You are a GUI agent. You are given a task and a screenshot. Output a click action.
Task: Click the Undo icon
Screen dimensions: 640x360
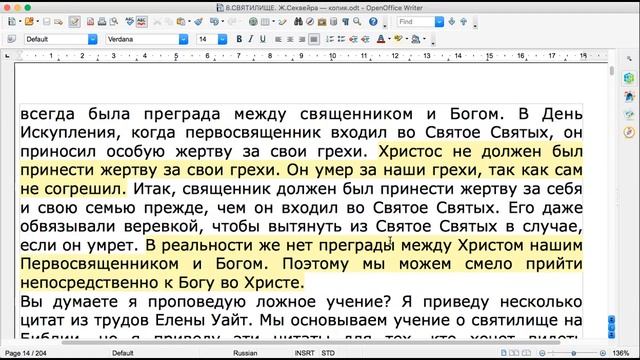[214, 22]
